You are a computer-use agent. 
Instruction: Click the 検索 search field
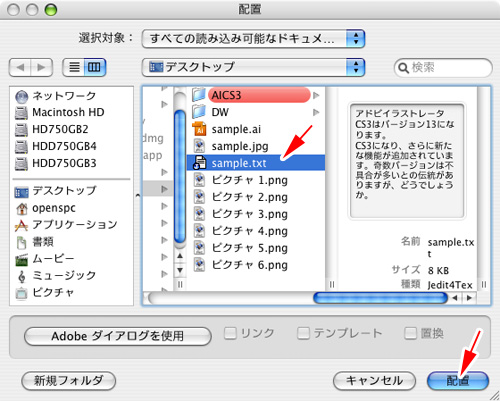pos(443,68)
